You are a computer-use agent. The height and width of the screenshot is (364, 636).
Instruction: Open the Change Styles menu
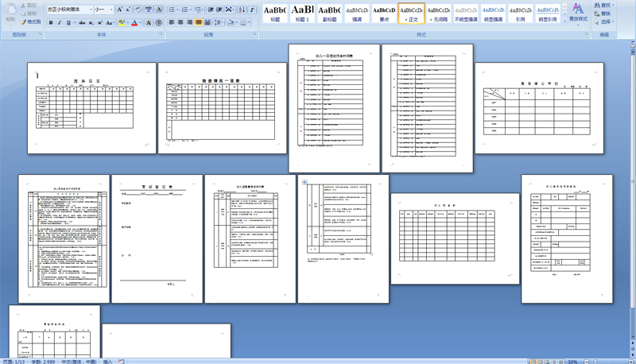tap(578, 14)
